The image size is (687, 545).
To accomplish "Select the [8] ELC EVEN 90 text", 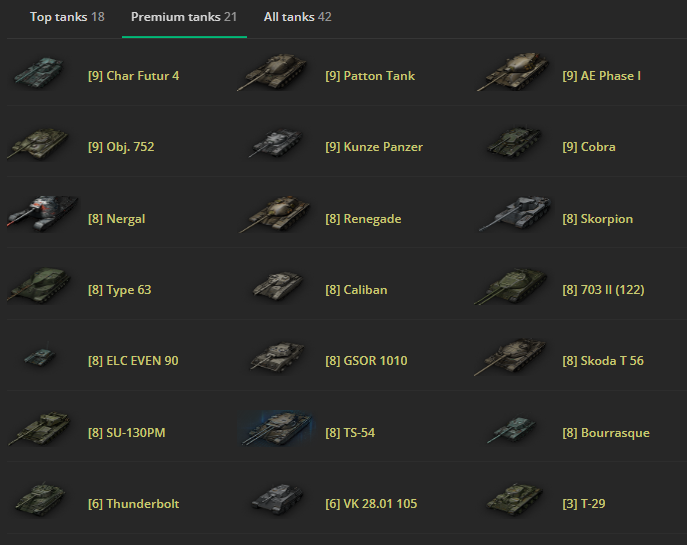I will [x=133, y=361].
